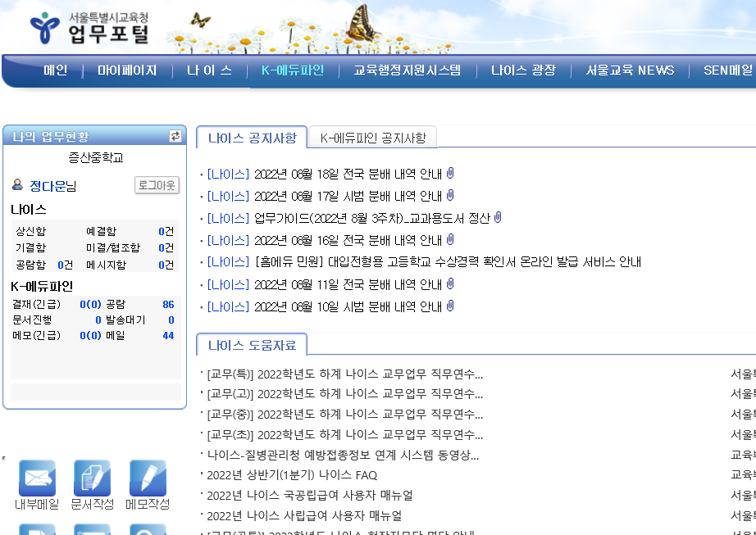Click the 결재(긴급) 0(0) count
Screen dimensions: 756x535
point(91,304)
